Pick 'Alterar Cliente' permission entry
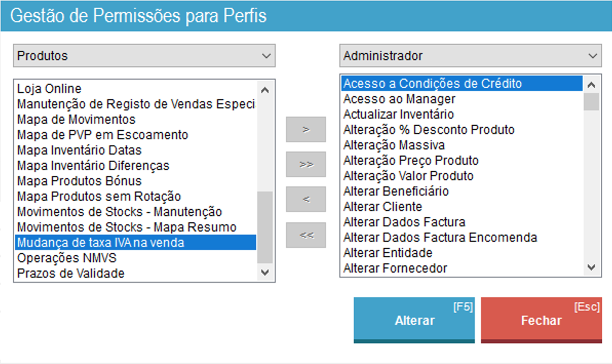The width and height of the screenshot is (612, 364). click(x=382, y=206)
